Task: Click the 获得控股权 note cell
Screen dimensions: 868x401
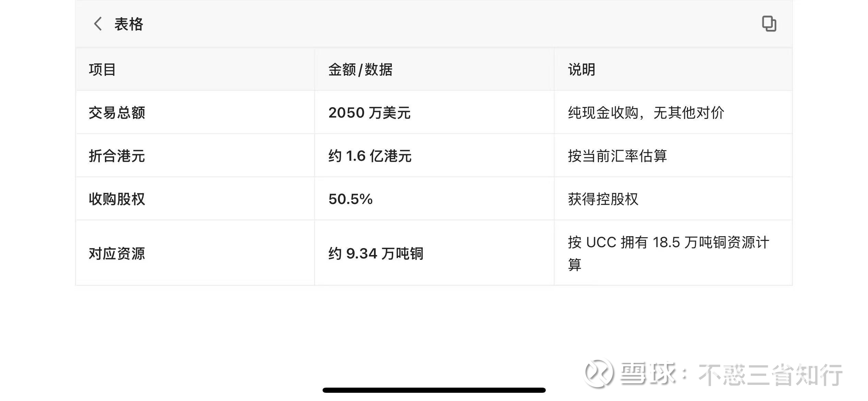Action: 603,199
